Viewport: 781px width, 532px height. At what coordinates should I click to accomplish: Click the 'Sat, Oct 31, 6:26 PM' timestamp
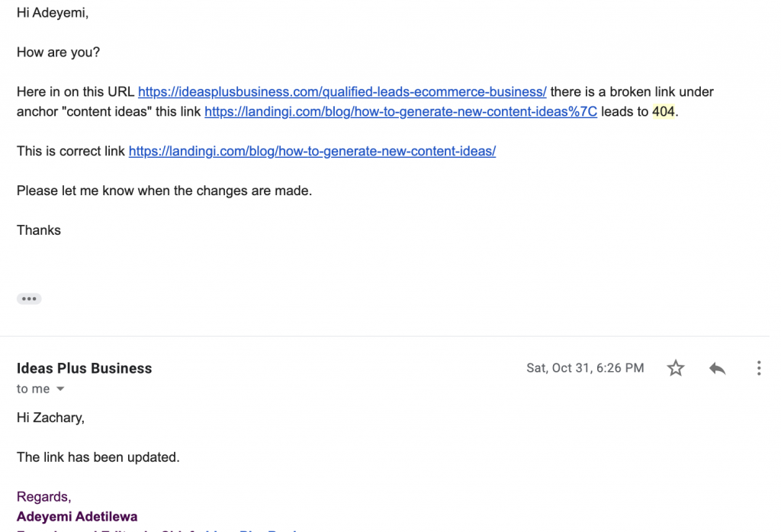coord(585,368)
